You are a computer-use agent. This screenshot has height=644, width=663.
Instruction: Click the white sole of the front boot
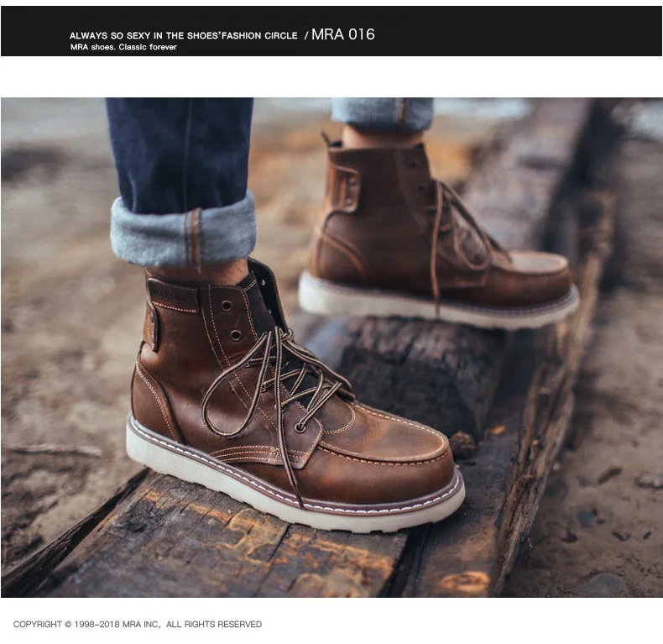pos(292,491)
